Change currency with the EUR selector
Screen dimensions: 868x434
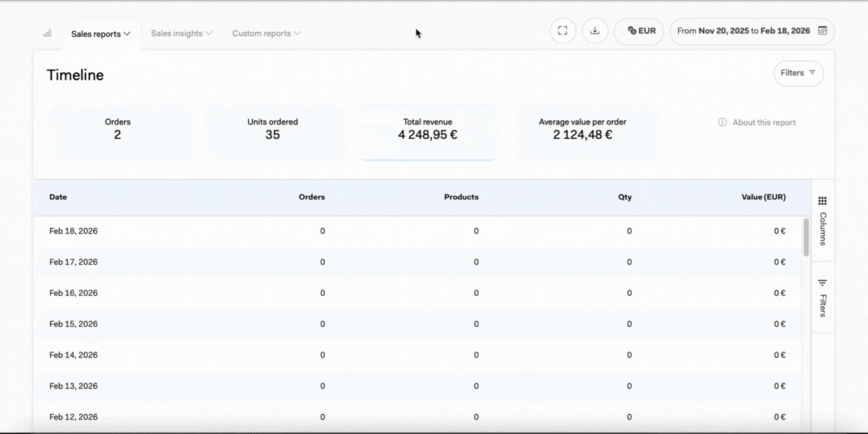point(639,31)
